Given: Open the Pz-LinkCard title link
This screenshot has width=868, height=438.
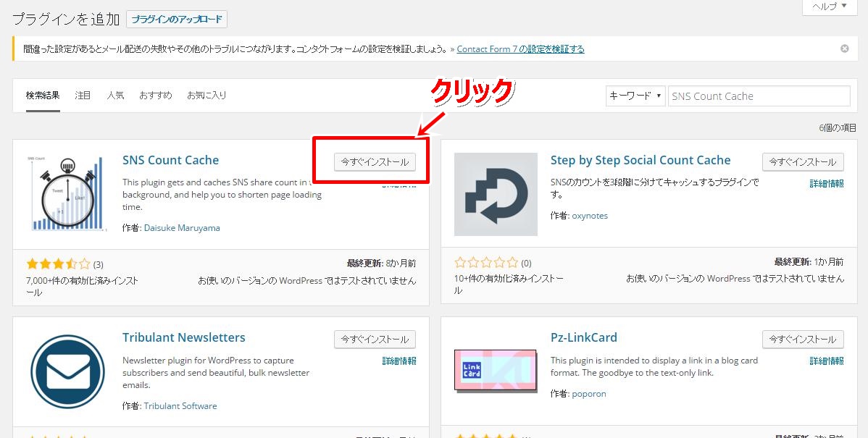Looking at the screenshot, I should [583, 337].
